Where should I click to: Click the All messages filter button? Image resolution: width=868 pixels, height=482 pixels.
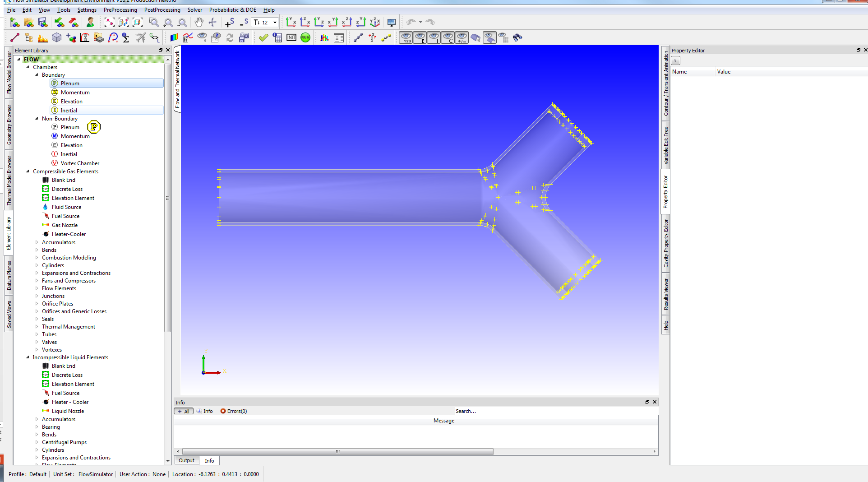[184, 411]
